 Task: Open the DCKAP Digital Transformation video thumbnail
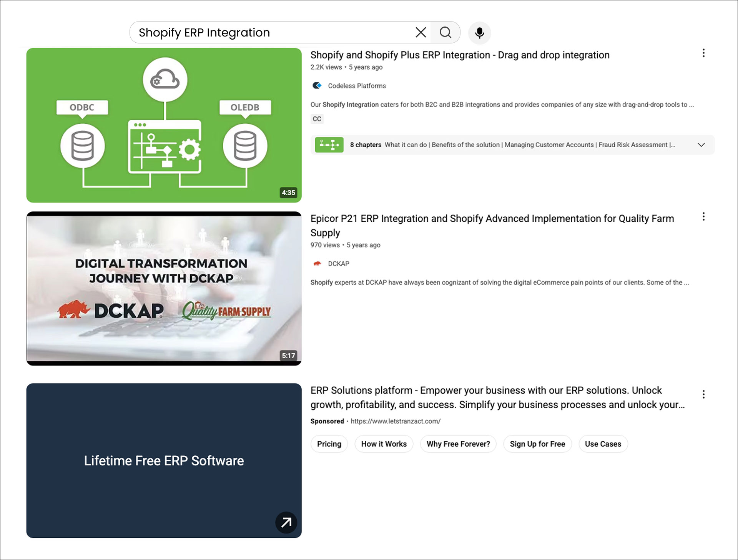[164, 288]
